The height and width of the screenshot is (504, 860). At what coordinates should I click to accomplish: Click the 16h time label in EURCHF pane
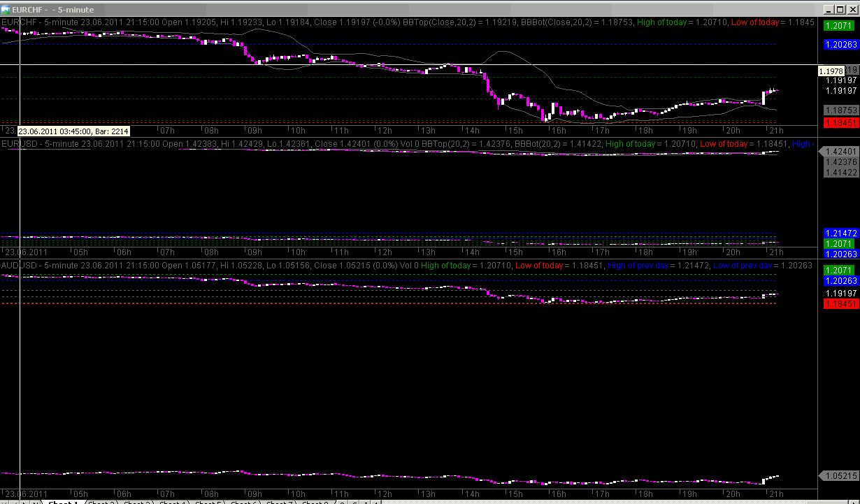[559, 131]
